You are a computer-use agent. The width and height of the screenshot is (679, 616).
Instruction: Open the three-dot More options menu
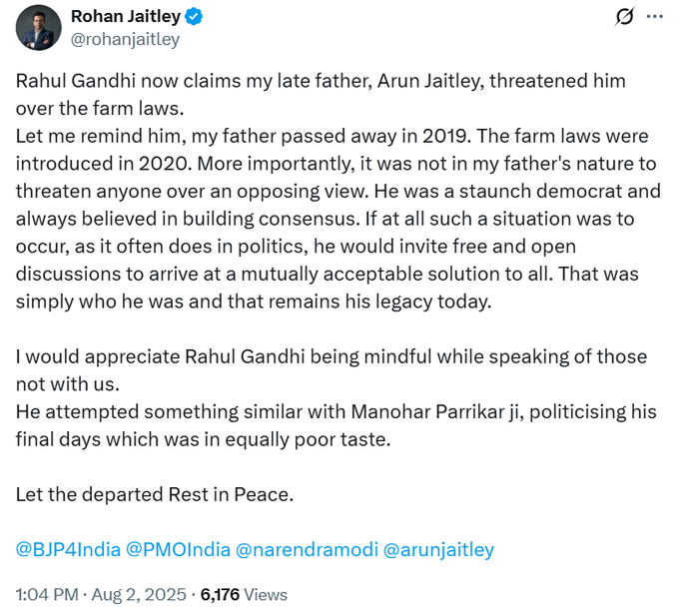[x=655, y=17]
